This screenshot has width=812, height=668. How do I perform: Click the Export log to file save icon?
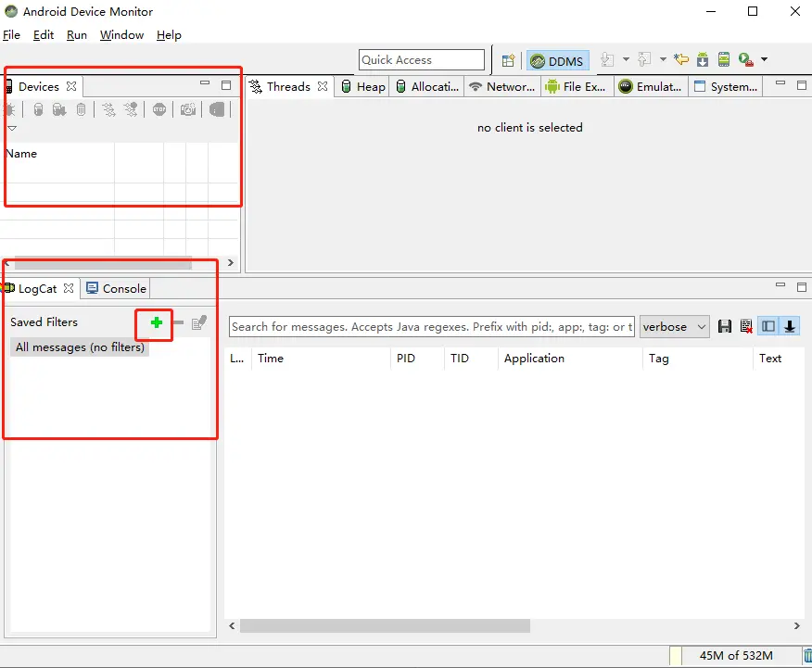tap(725, 326)
